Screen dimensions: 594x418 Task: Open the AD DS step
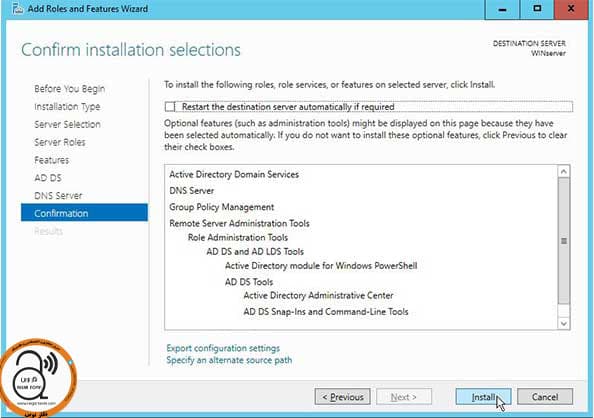pyautogui.click(x=48, y=178)
